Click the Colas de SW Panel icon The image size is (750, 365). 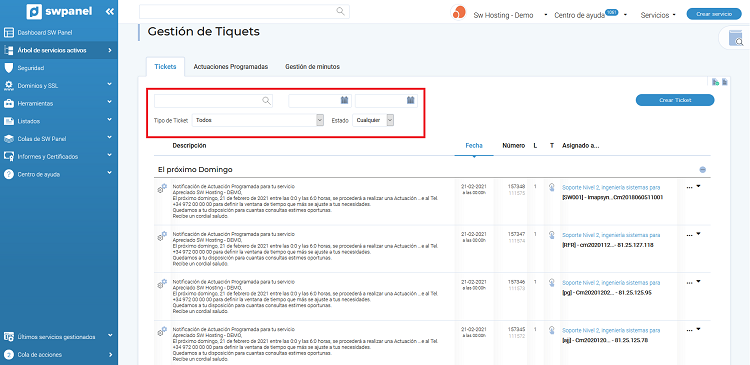(8, 139)
